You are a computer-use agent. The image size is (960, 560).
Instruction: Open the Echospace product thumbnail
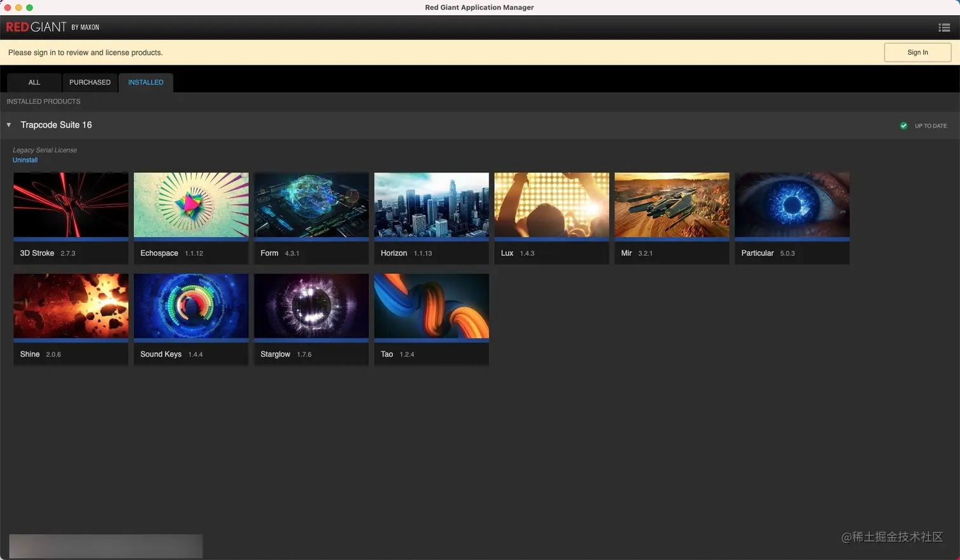191,205
